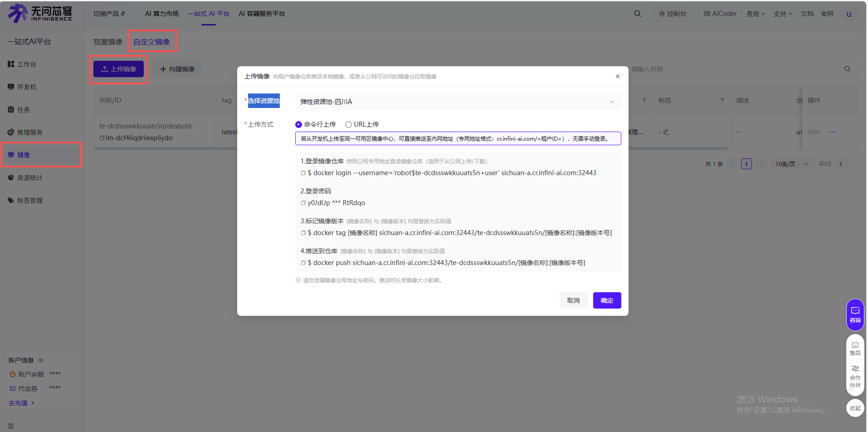Open the 去充值 recharge link
The image size is (868, 432).
click(18, 403)
